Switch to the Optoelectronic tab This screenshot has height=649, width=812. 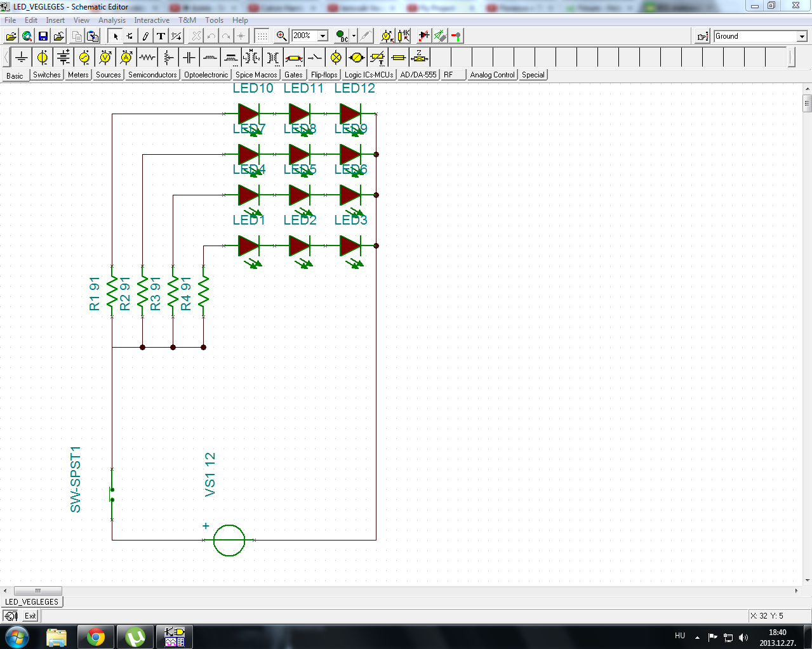(206, 75)
